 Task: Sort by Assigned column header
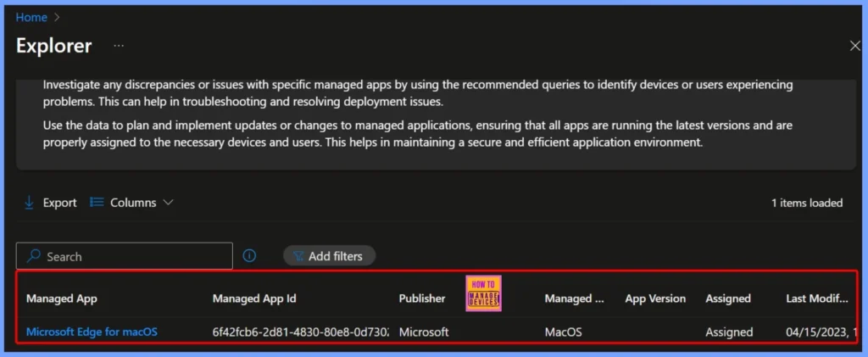pos(728,298)
